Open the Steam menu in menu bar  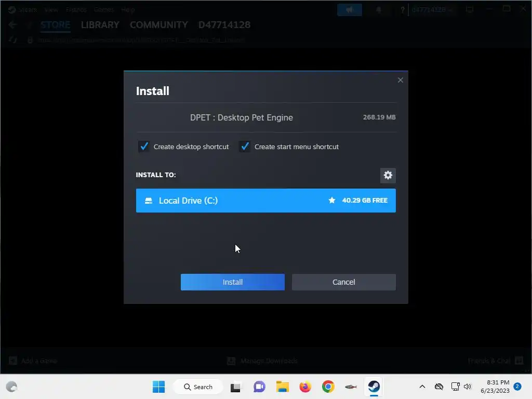28,10
